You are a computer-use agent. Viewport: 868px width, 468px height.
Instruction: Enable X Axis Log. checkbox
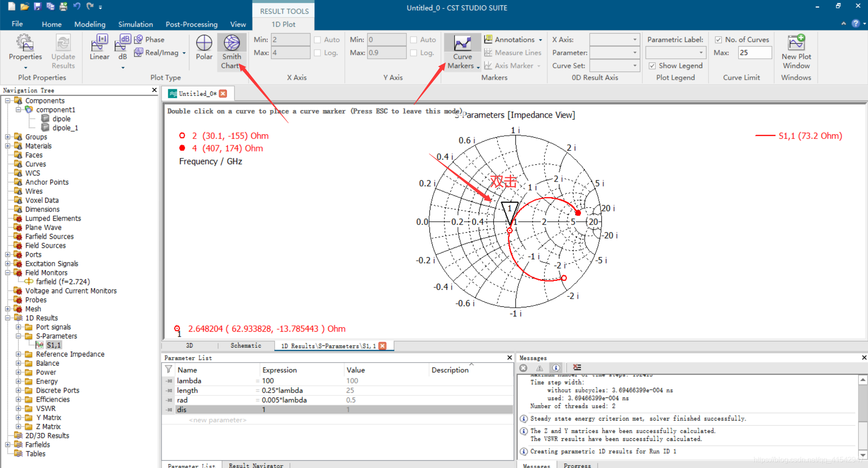(x=317, y=53)
